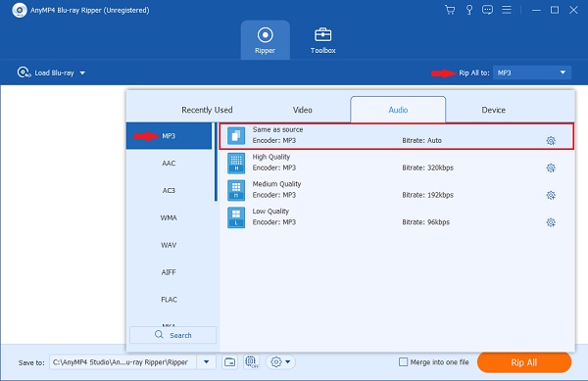Expand the Load Blu-ray dropdown arrow
Screen dimensions: 588x381
tap(82, 72)
